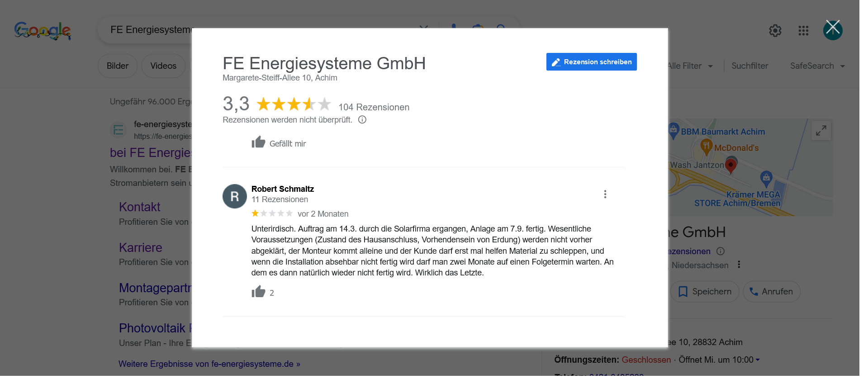Switch to the Bilder tab
The height and width of the screenshot is (379, 868).
pos(118,66)
